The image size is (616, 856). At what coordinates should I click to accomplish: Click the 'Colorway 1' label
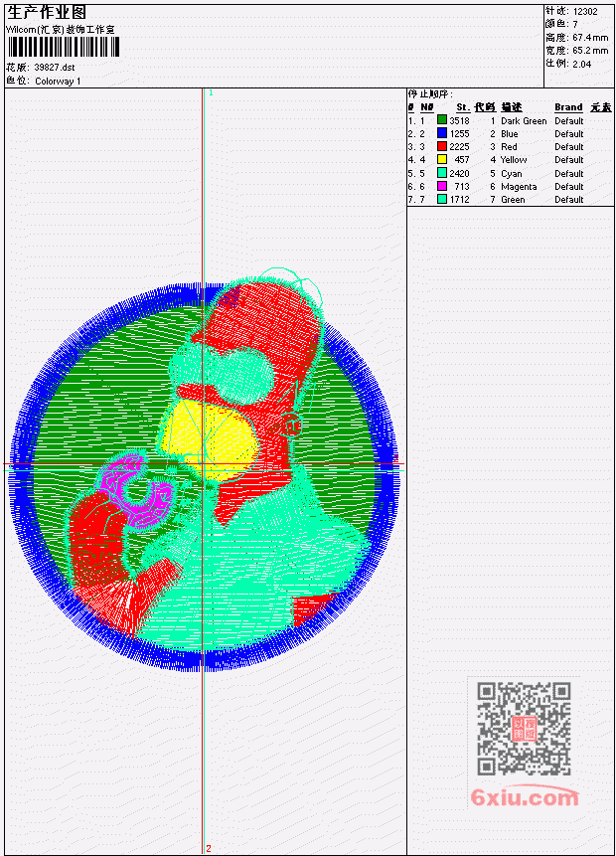(x=58, y=82)
